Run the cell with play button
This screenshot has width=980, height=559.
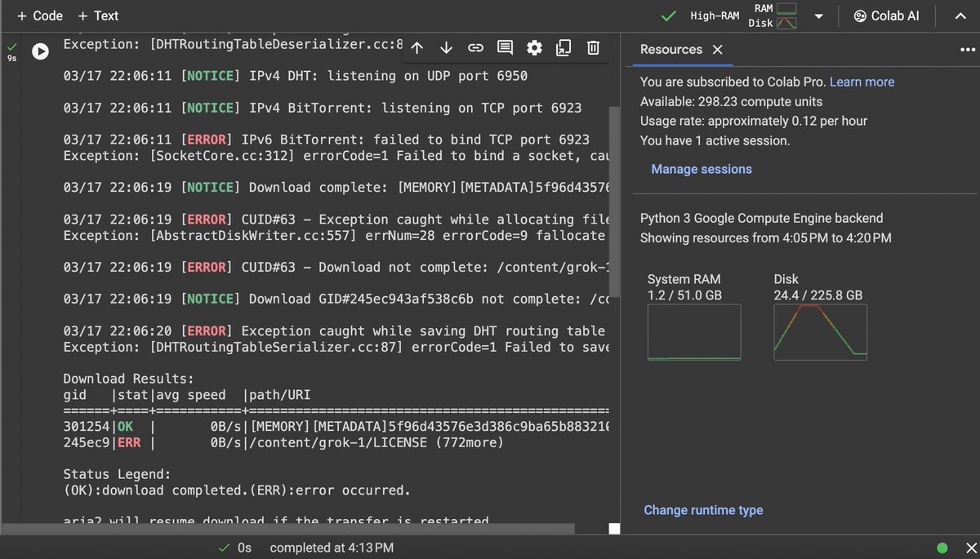pyautogui.click(x=40, y=51)
